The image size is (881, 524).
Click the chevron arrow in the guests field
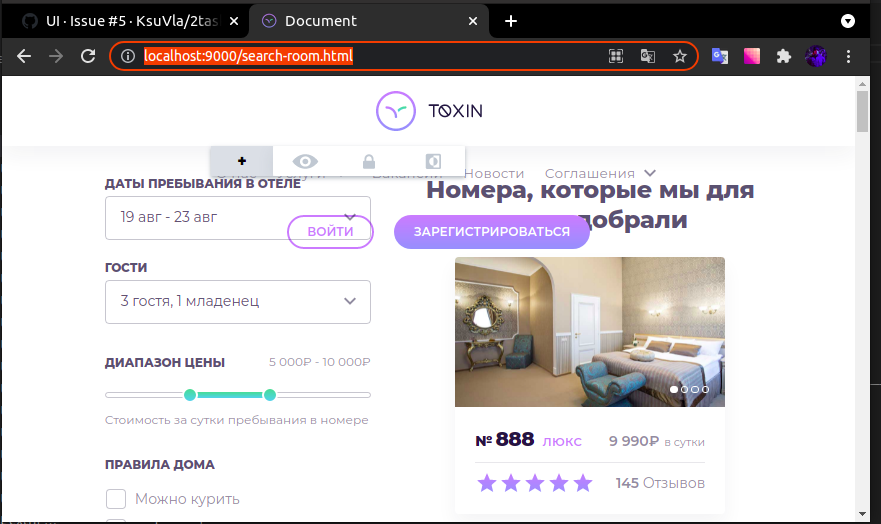click(350, 302)
